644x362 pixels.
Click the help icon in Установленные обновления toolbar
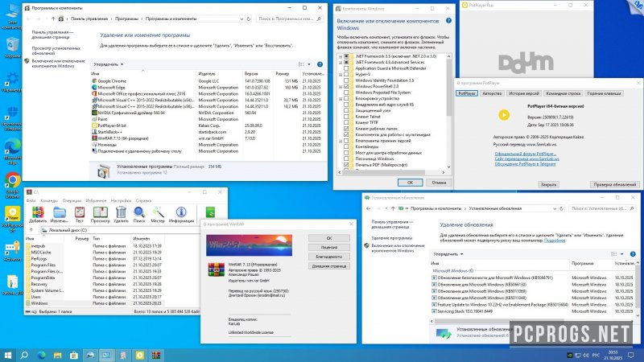633,254
